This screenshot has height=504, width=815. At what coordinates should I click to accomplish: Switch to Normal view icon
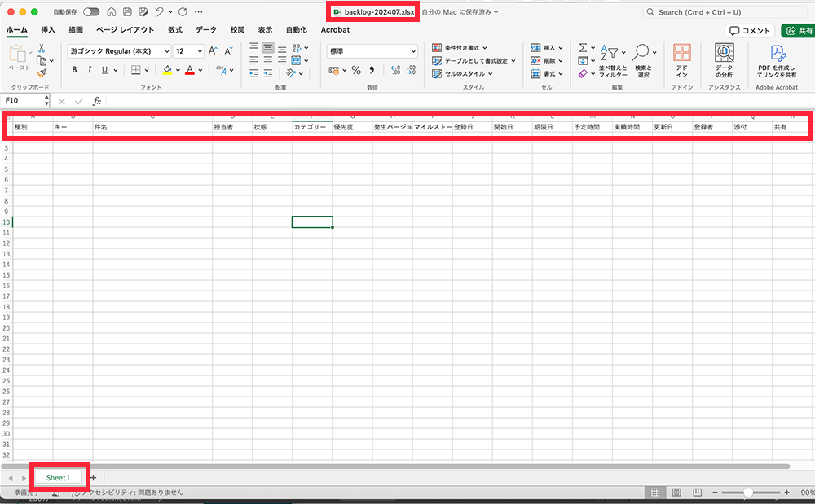click(x=655, y=492)
